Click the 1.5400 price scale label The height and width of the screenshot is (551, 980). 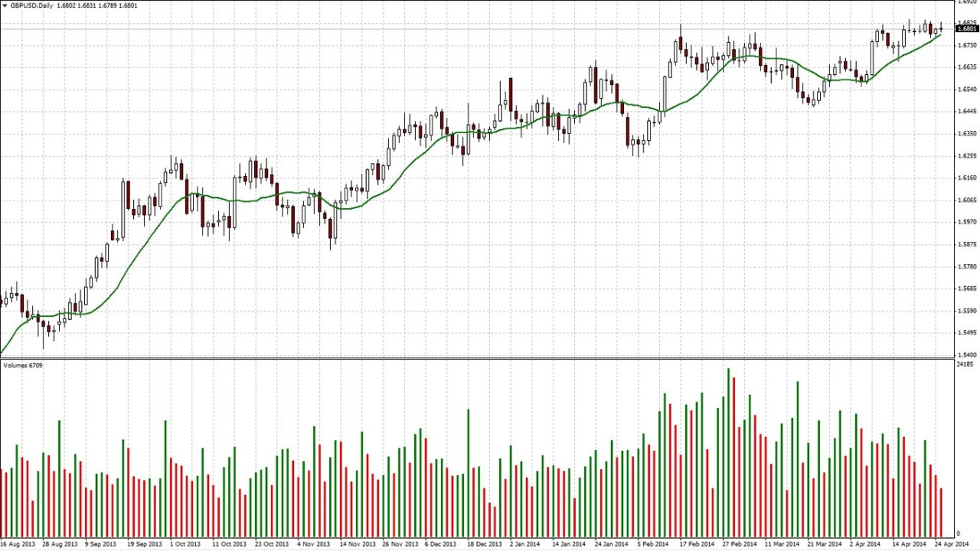click(x=966, y=355)
